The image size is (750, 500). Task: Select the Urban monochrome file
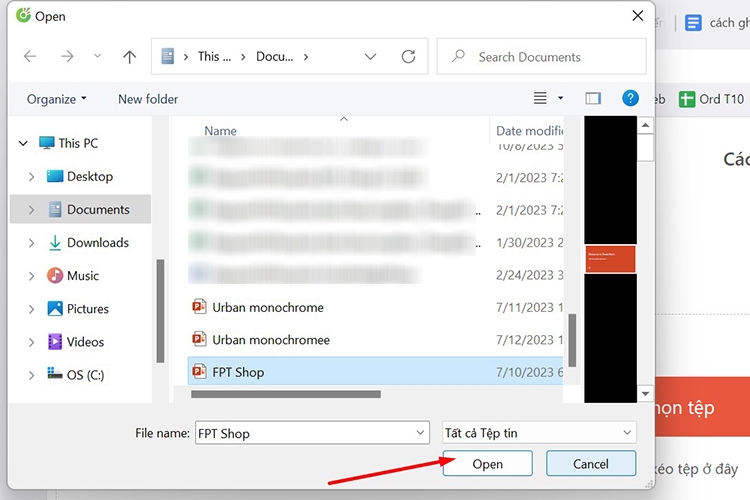268,307
